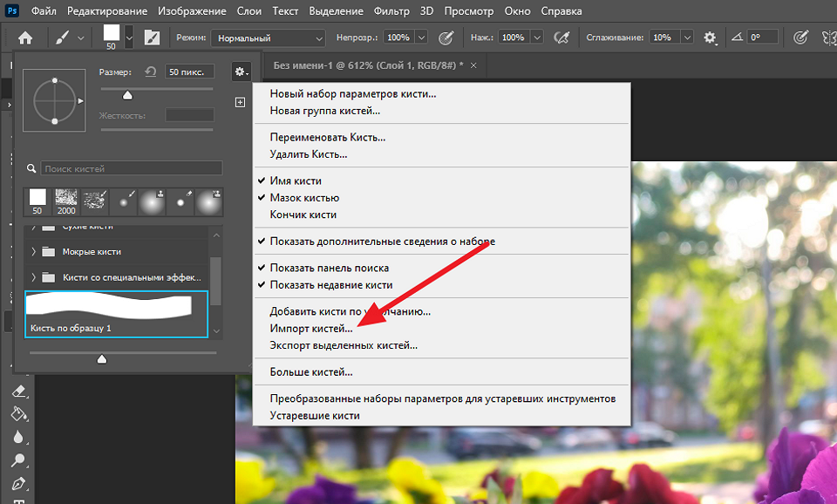Select the Eraser tool
The width and height of the screenshot is (837, 504).
18,392
